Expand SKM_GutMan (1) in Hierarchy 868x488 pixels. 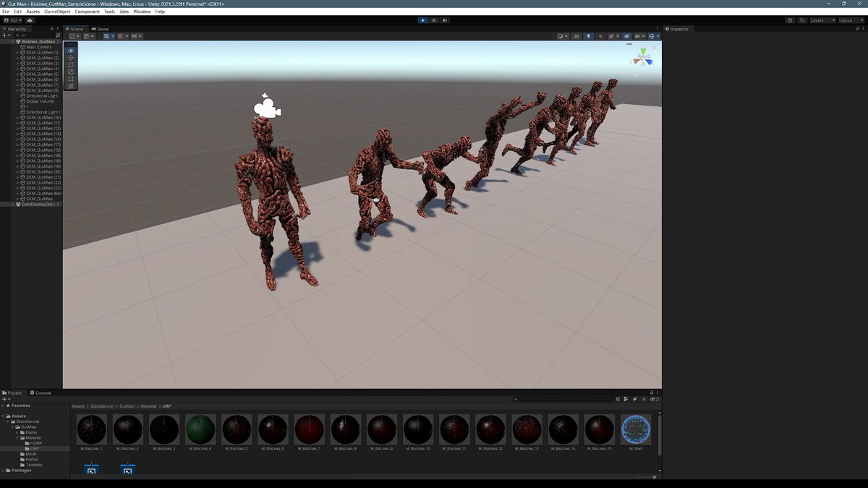[18, 53]
